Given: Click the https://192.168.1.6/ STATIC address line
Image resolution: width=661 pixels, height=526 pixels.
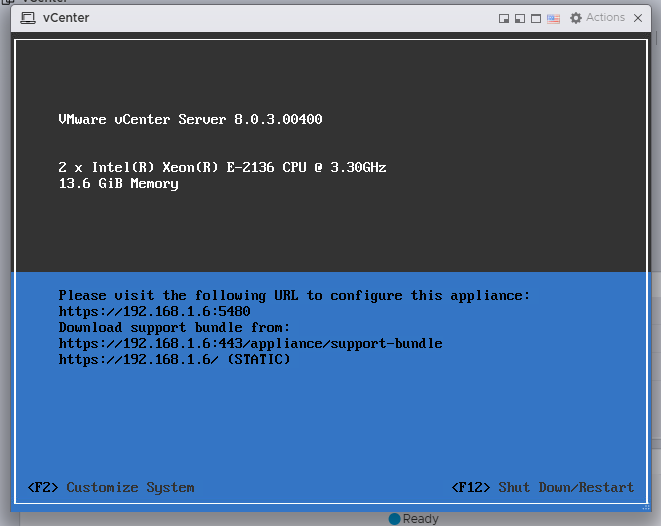Looking at the screenshot, I should (175, 359).
